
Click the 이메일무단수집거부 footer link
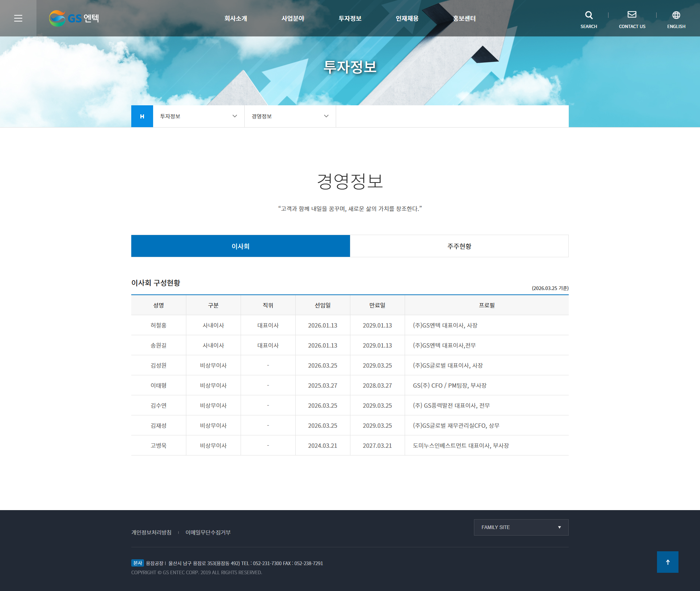tap(208, 532)
